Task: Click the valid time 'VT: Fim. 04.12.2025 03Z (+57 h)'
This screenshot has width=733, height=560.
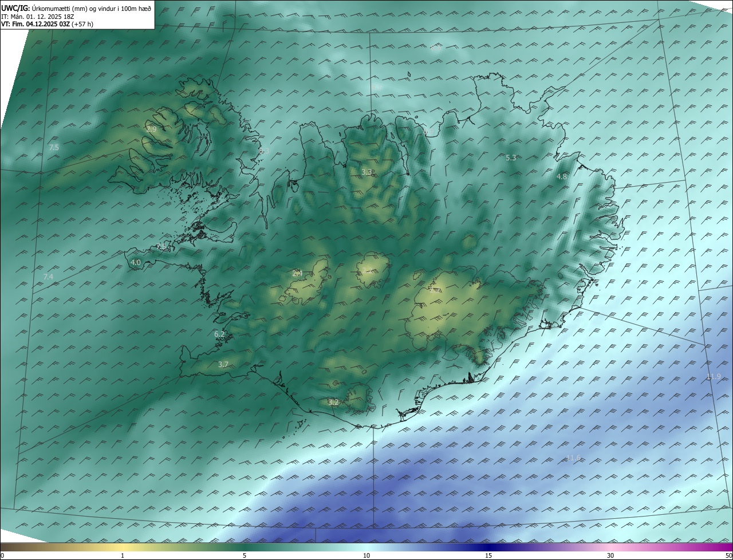Action: tap(47, 24)
